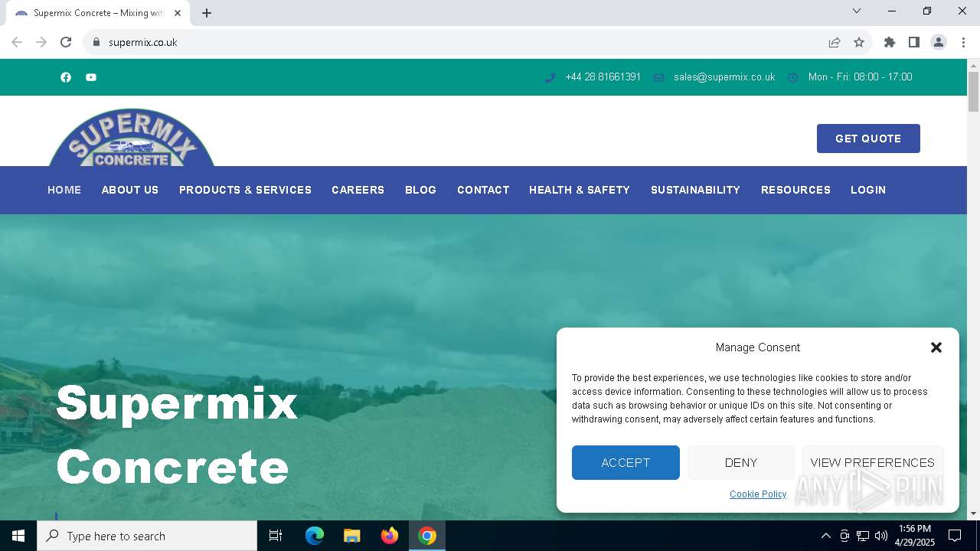Click the browser forward arrow

pos(41,42)
